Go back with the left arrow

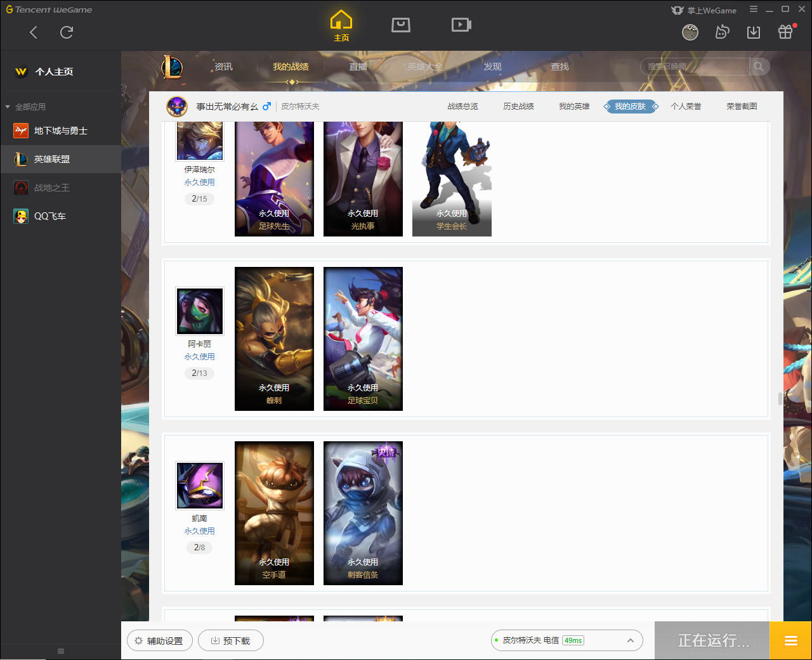[x=34, y=32]
